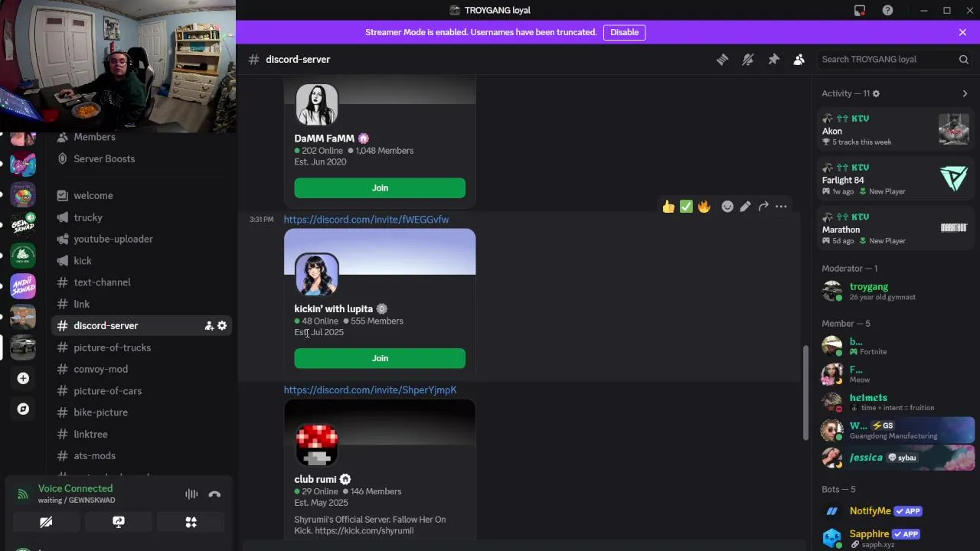Open the Threads icon in channel header
Image resolution: width=980 pixels, height=551 pixels.
pyautogui.click(x=722, y=60)
